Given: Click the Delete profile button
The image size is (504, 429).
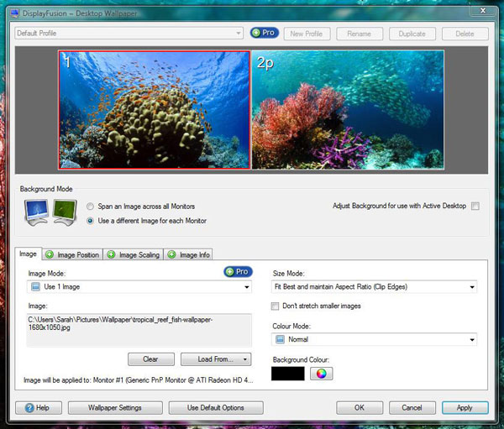Looking at the screenshot, I should point(465,34).
